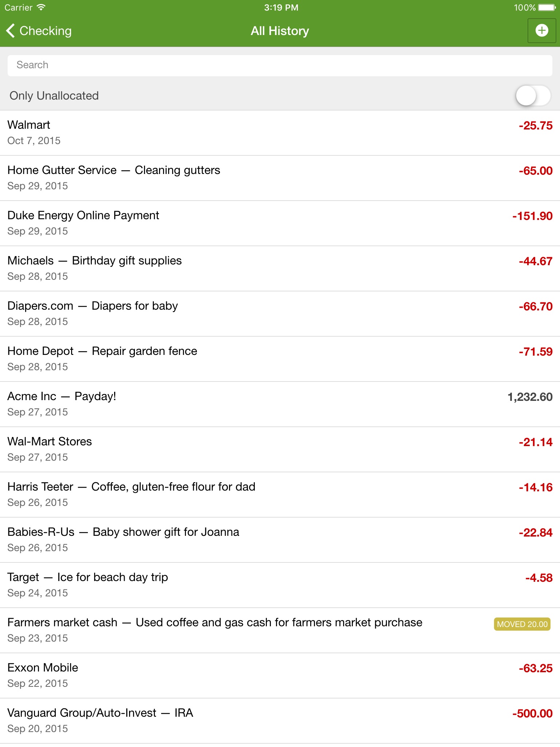Open the Wal-Mart Stores transaction
560x747 pixels.
(280, 449)
